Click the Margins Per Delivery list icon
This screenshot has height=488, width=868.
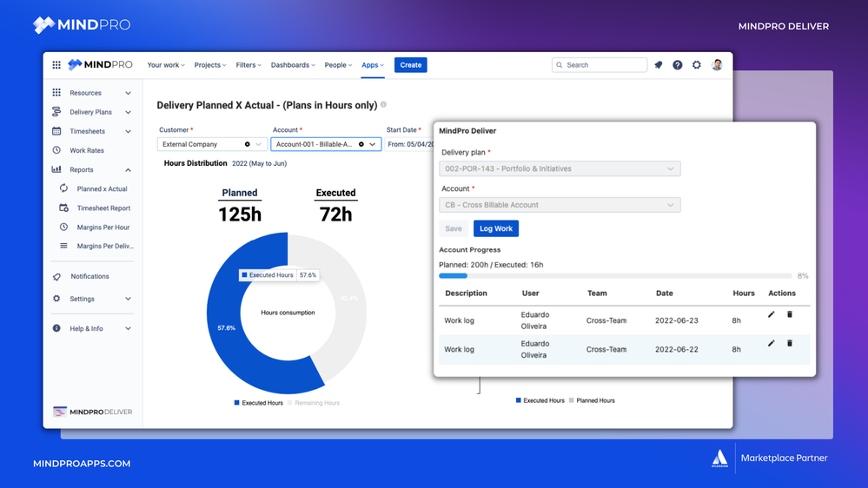click(63, 246)
